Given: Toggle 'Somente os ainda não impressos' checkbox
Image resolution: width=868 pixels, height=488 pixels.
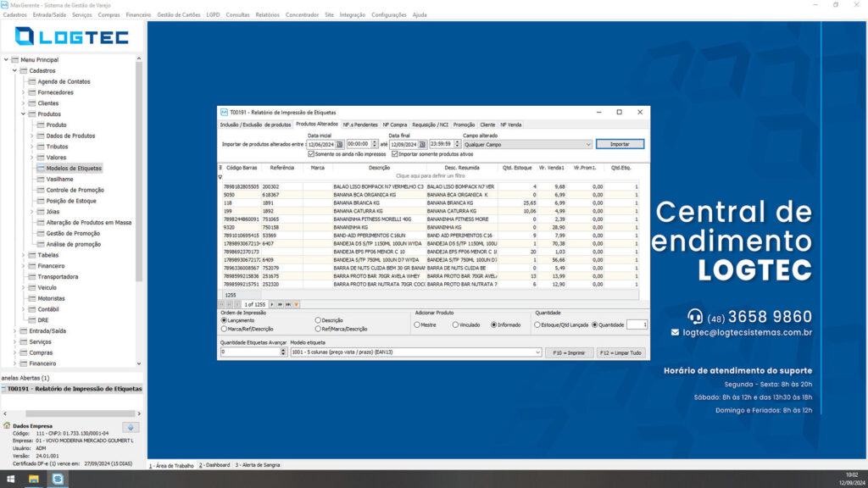Looking at the screenshot, I should coord(311,154).
